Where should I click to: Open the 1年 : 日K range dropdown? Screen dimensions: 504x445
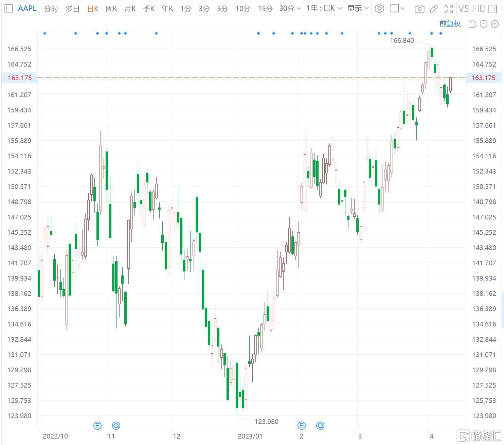tap(324, 8)
